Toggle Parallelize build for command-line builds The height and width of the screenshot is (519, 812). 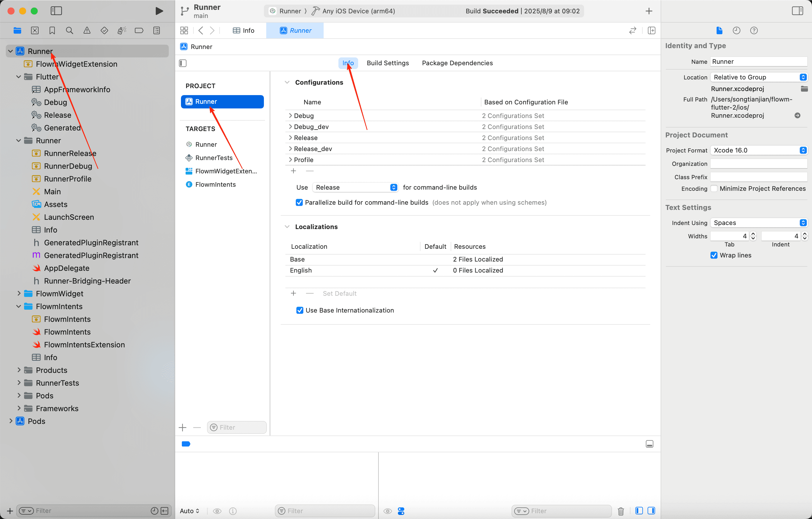point(299,202)
